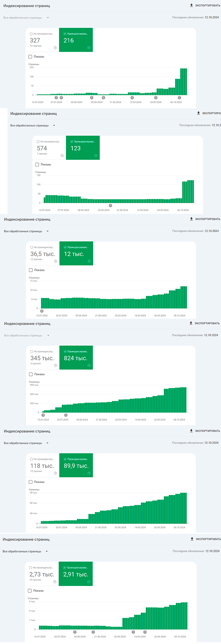Click help icon on the 216 indexed tile

pos(89,48)
